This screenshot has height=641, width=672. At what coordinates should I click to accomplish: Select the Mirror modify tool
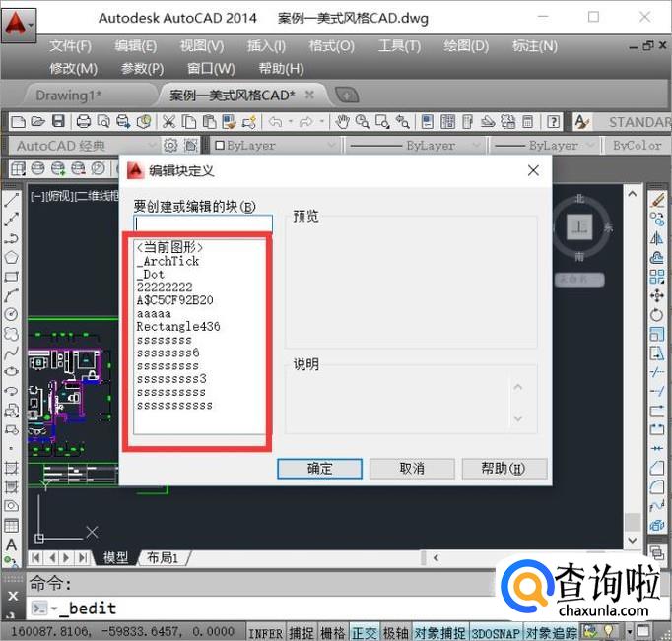[x=657, y=238]
